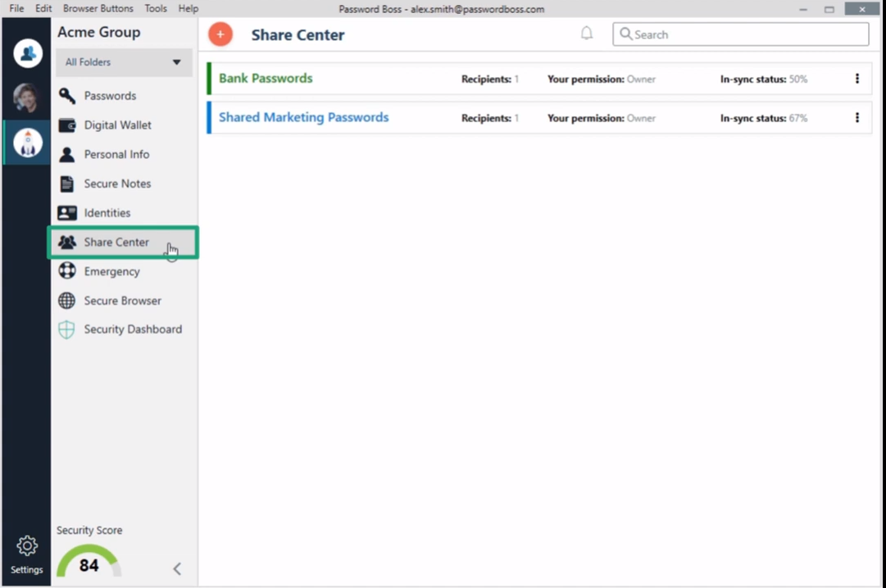The width and height of the screenshot is (886, 588).
Task: View Secure Notes
Action: [x=116, y=183]
